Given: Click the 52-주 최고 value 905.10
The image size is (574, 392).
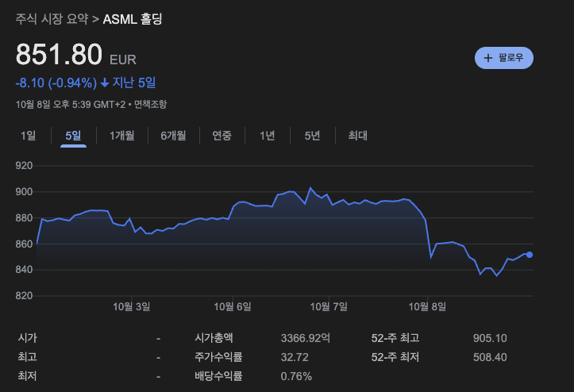Looking at the screenshot, I should click(489, 338).
